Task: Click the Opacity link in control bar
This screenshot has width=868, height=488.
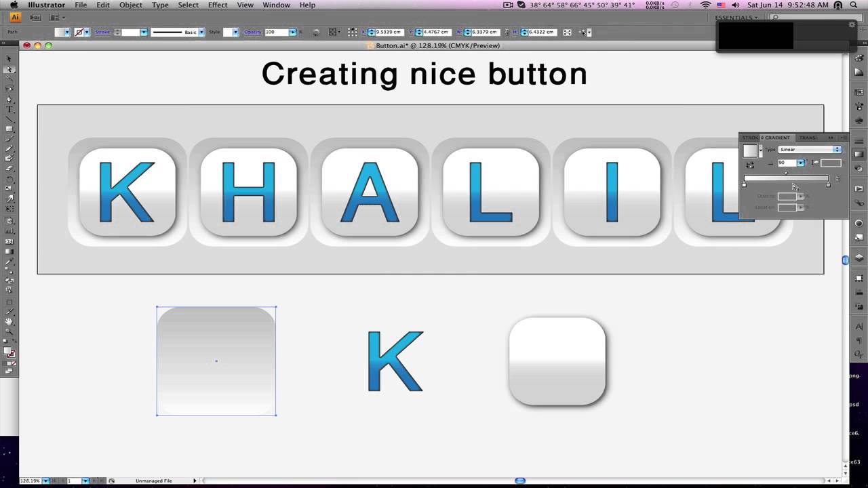Action: pos(253,32)
